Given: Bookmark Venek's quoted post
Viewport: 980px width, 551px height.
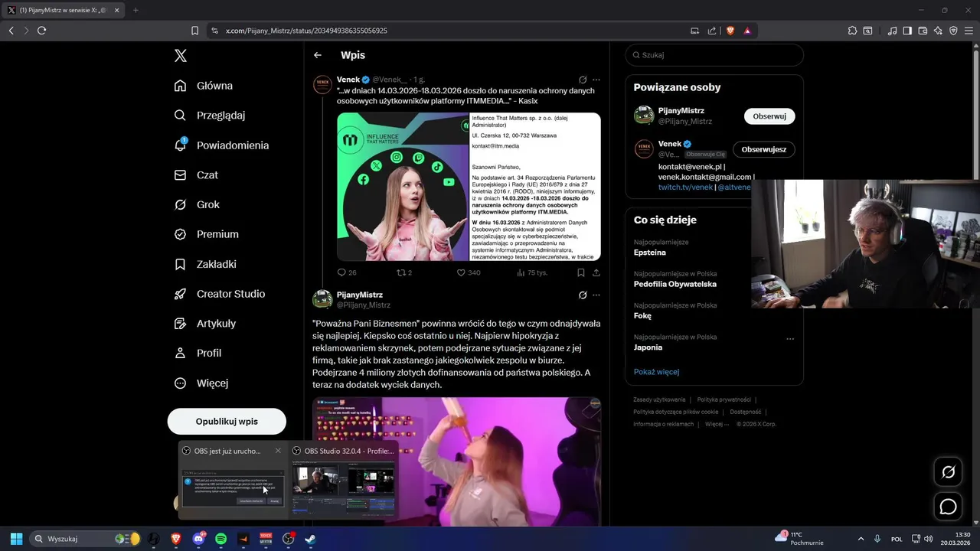Looking at the screenshot, I should [581, 272].
